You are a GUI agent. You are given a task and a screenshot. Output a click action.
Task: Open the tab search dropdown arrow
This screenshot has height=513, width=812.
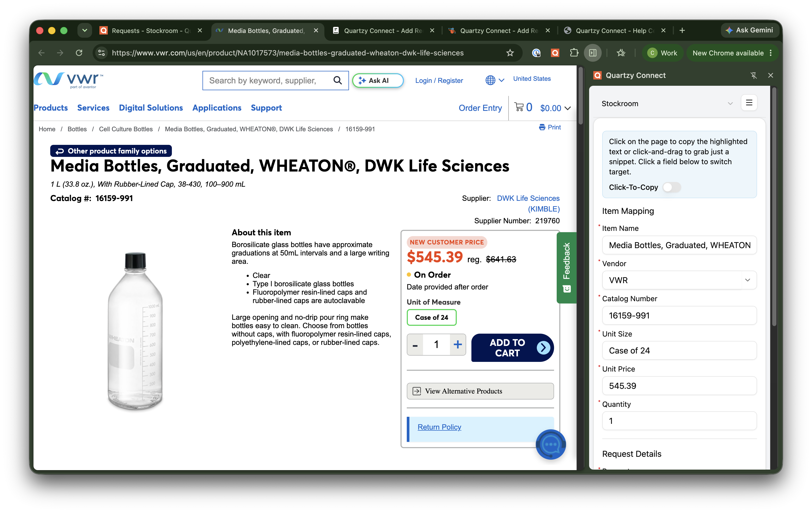85,31
